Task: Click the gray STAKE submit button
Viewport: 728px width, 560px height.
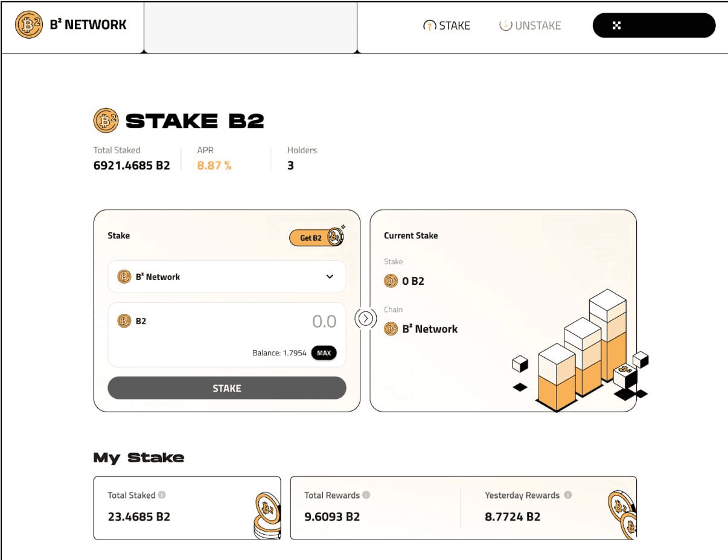Action: (x=227, y=388)
